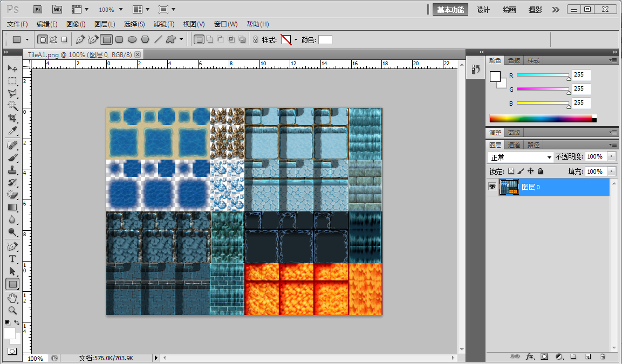Switch to the 色板 tab
Screen dimensions: 622x364
coord(514,60)
